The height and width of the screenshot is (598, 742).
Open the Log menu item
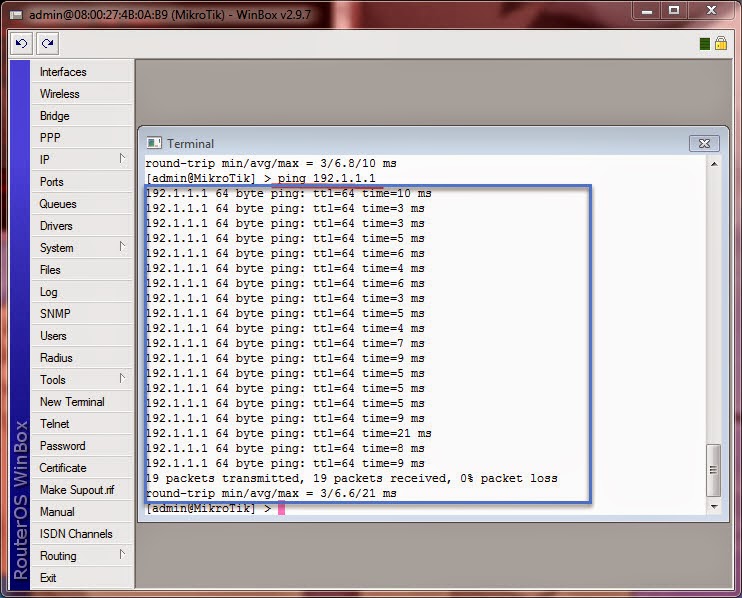point(82,292)
